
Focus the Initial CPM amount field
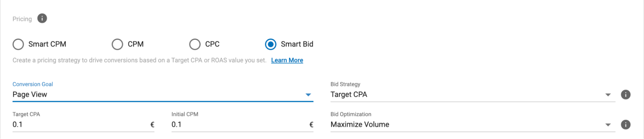(x=238, y=124)
